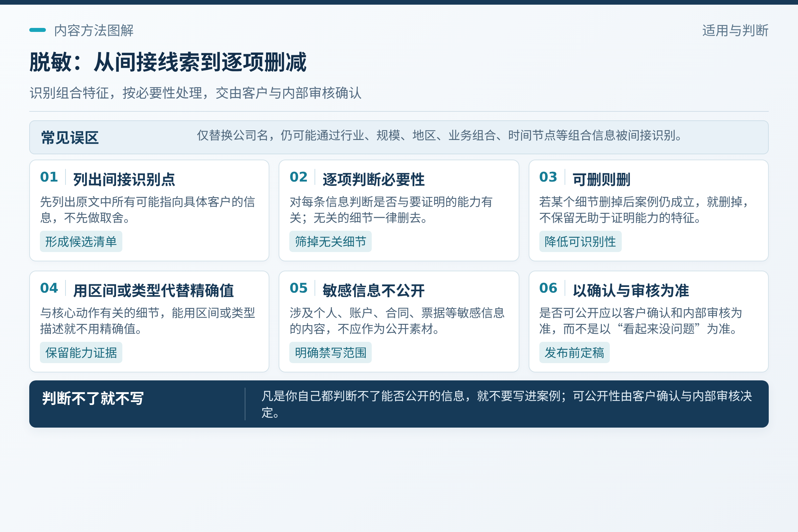The width and height of the screenshot is (798, 532).
Task: Click the sentence starting with 仅替换公司名
Action: (x=440, y=135)
